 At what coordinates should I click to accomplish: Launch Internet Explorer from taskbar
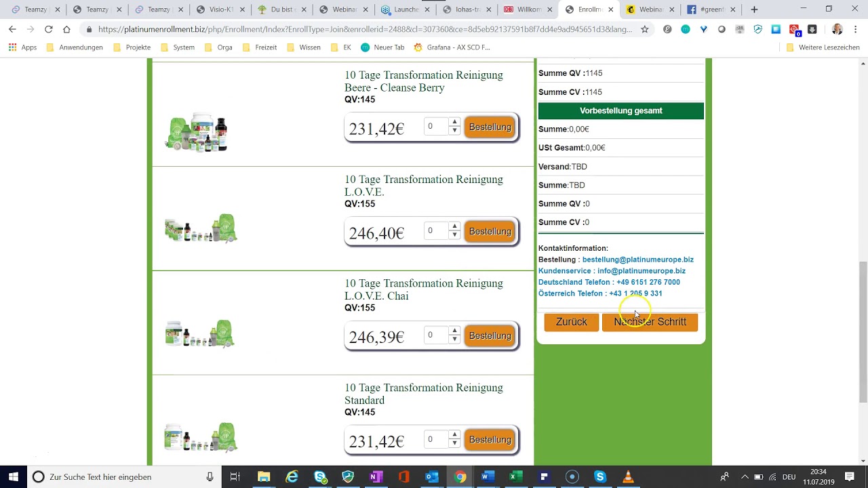292,476
